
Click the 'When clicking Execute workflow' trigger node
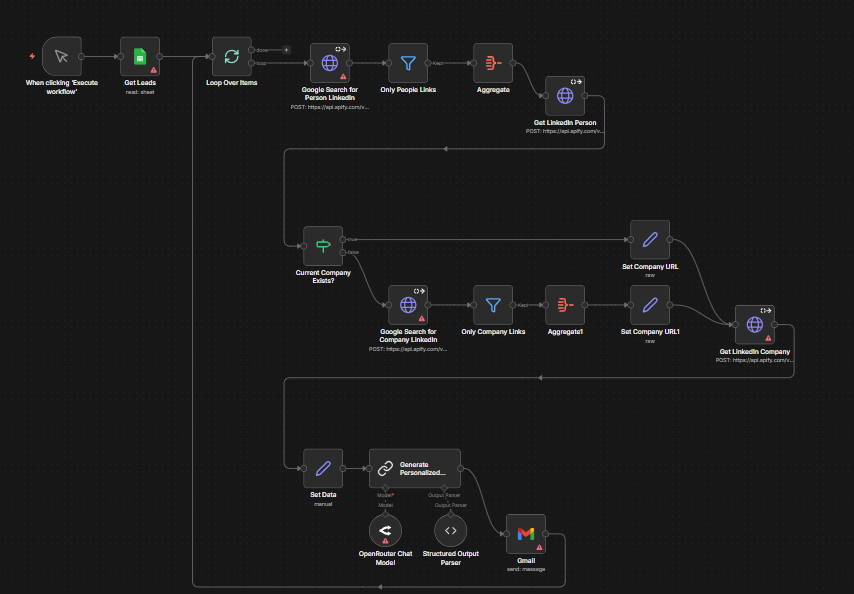click(62, 57)
